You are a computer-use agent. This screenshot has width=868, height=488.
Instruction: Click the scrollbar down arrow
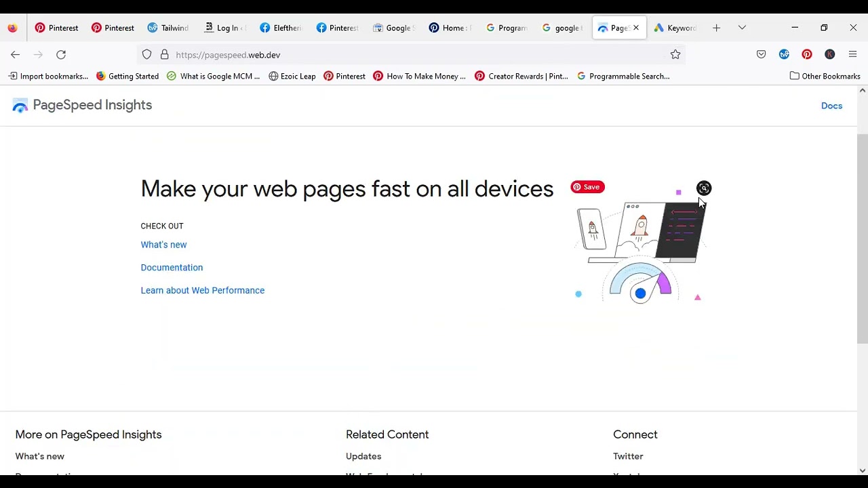click(863, 470)
